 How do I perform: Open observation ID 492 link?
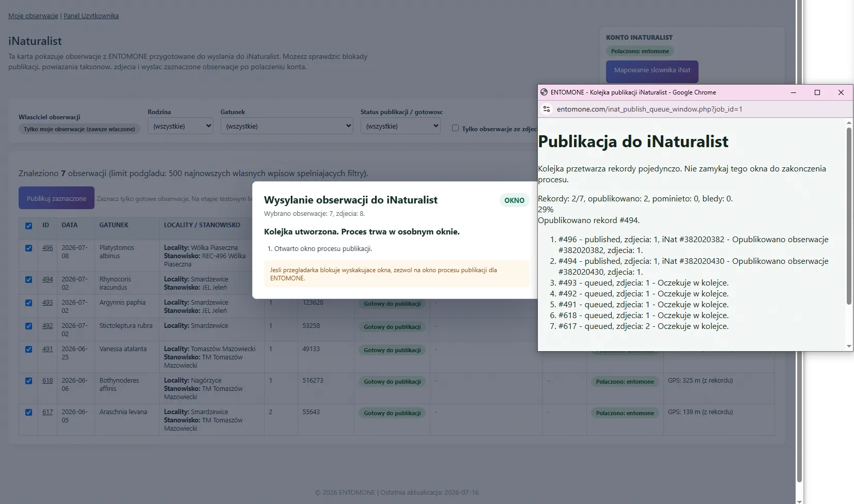click(48, 326)
